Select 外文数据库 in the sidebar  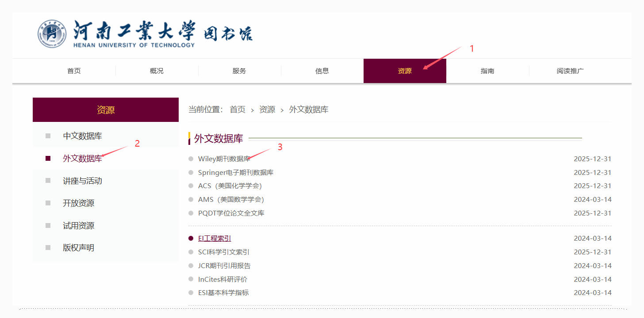tap(82, 159)
